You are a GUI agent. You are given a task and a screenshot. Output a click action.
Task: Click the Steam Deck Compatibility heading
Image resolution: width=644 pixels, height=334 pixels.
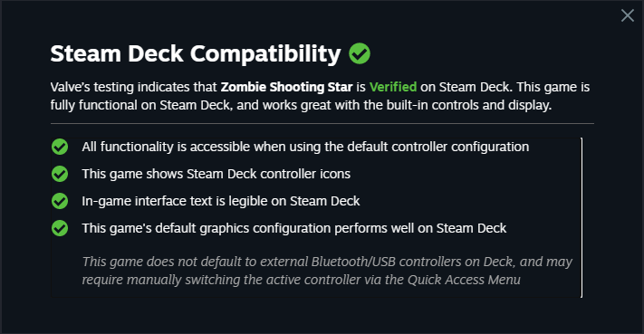[x=196, y=53]
